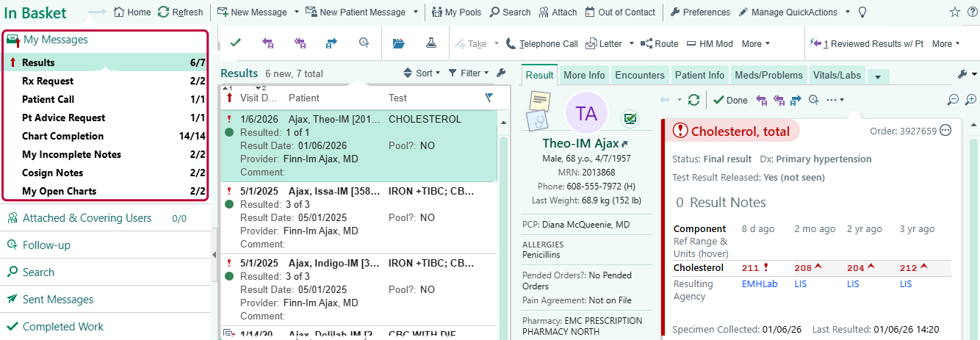980x340 pixels.
Task: Click the Reply icon in result pane toolbar
Action: point(761,100)
